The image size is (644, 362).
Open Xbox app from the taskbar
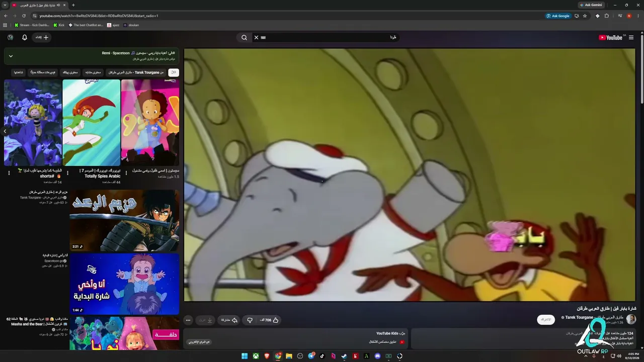256,356
